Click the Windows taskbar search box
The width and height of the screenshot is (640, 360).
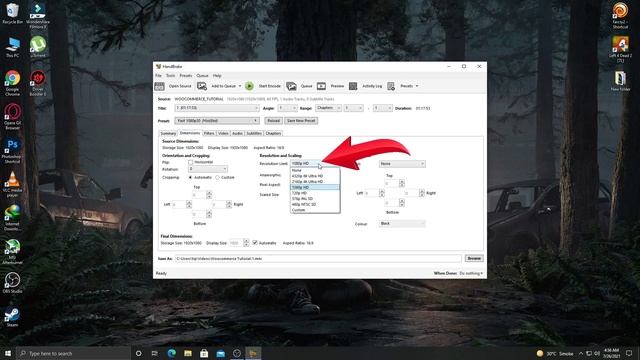73,353
